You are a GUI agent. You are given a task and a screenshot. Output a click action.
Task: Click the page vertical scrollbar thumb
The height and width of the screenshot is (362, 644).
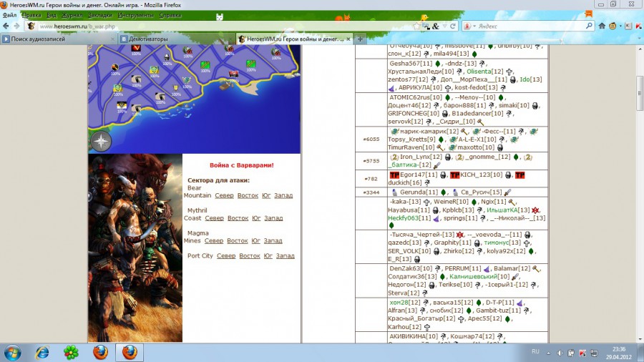pyautogui.click(x=640, y=93)
